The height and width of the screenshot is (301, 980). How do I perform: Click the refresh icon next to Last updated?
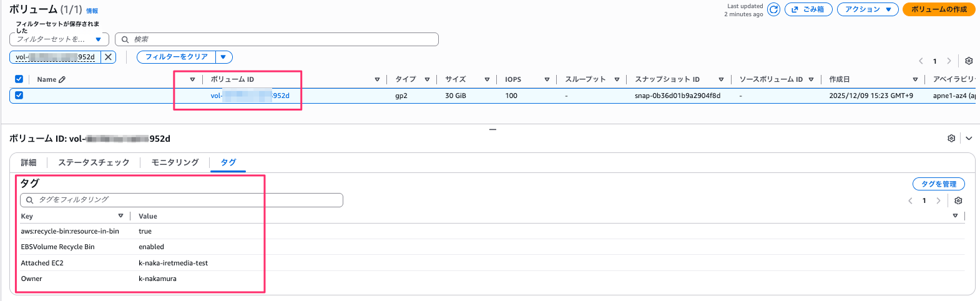pos(773,9)
